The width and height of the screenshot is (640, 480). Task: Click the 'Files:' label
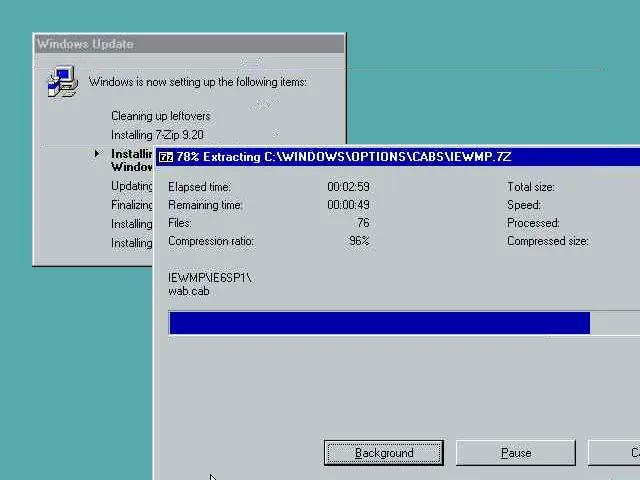(180, 223)
